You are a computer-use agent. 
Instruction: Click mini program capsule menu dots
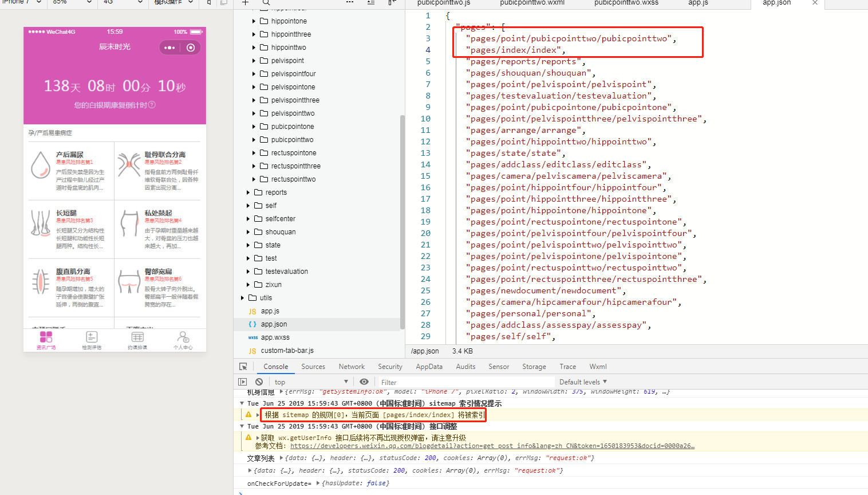(x=169, y=48)
